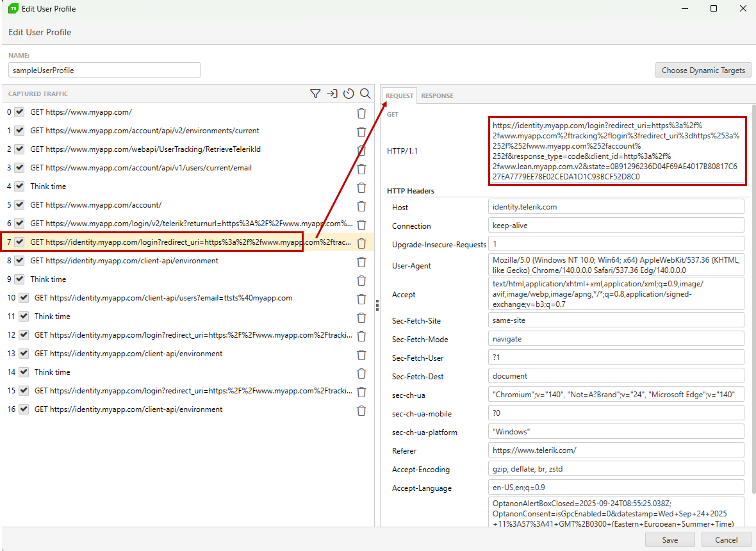Delete the users?email request at step 10

click(x=361, y=299)
